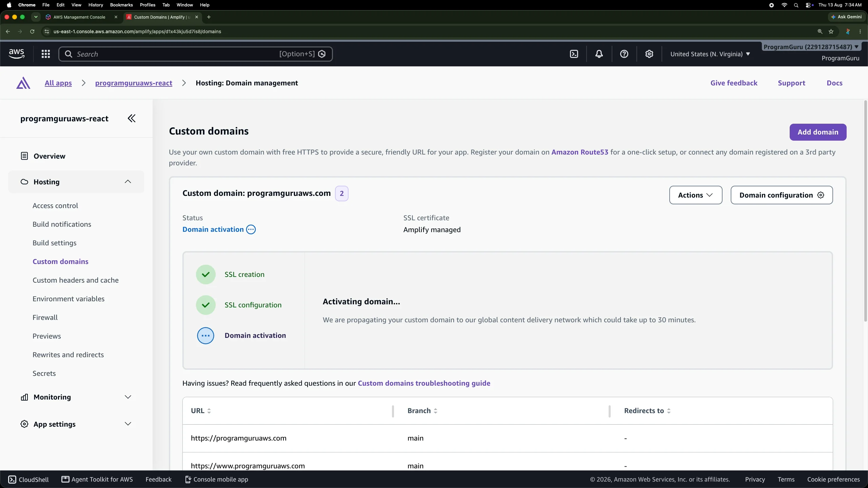Open site information icon in address bar

47,32
